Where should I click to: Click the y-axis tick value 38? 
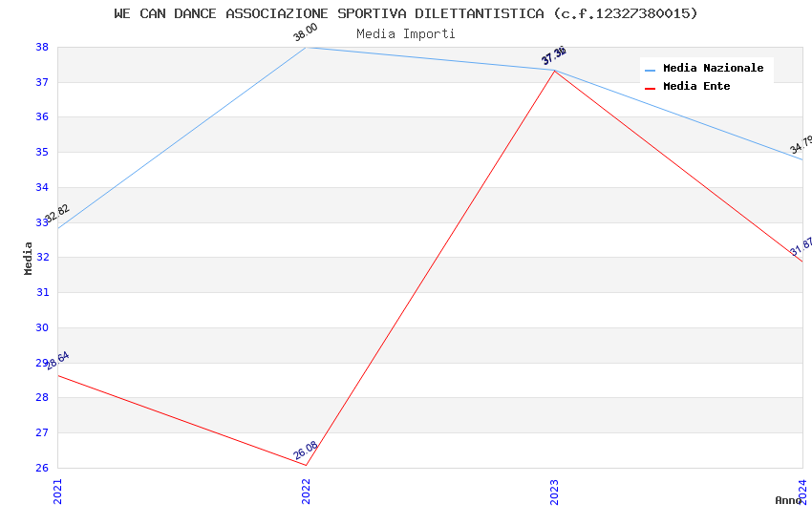coord(42,47)
